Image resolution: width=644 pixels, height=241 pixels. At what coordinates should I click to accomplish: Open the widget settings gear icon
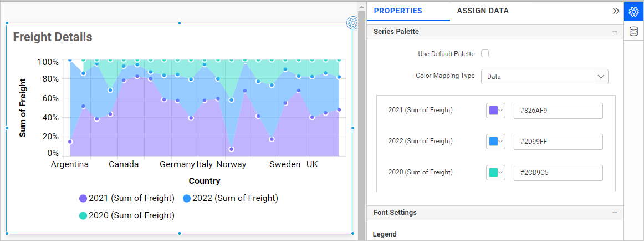tap(352, 23)
